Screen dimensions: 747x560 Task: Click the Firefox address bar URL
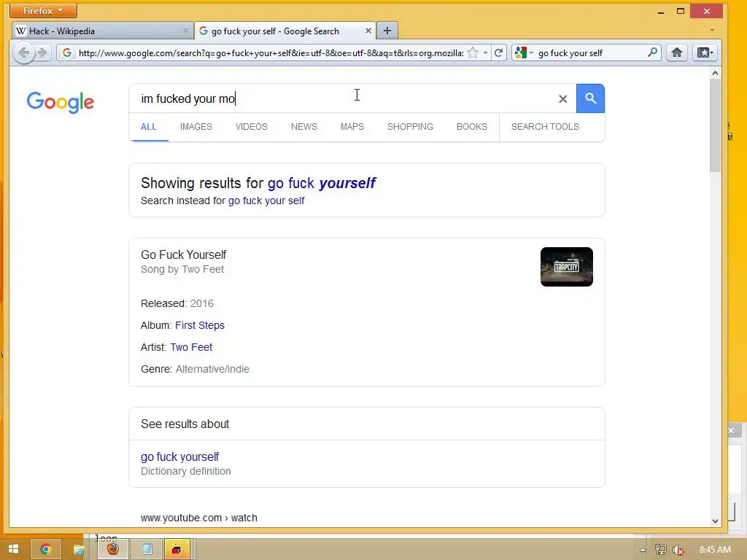(271, 52)
